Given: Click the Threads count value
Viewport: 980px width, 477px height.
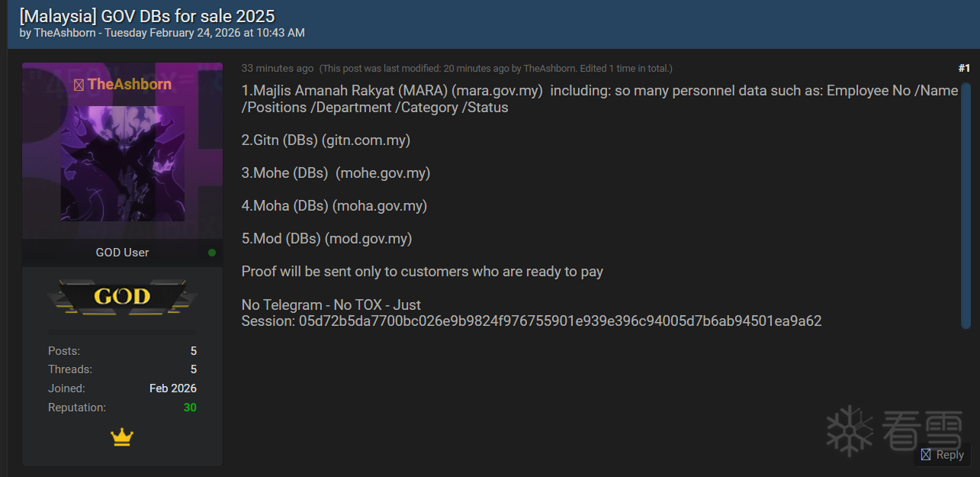Looking at the screenshot, I should coord(193,369).
